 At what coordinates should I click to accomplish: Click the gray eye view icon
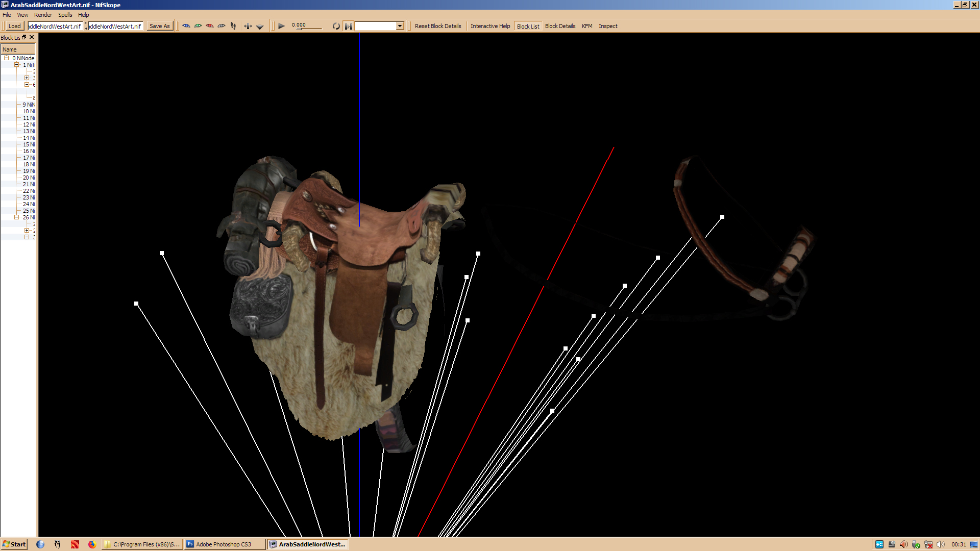pos(222,26)
